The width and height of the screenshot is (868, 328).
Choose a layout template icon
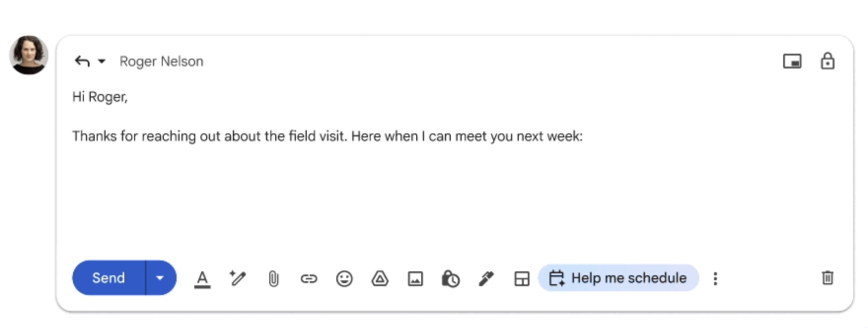[x=522, y=279]
